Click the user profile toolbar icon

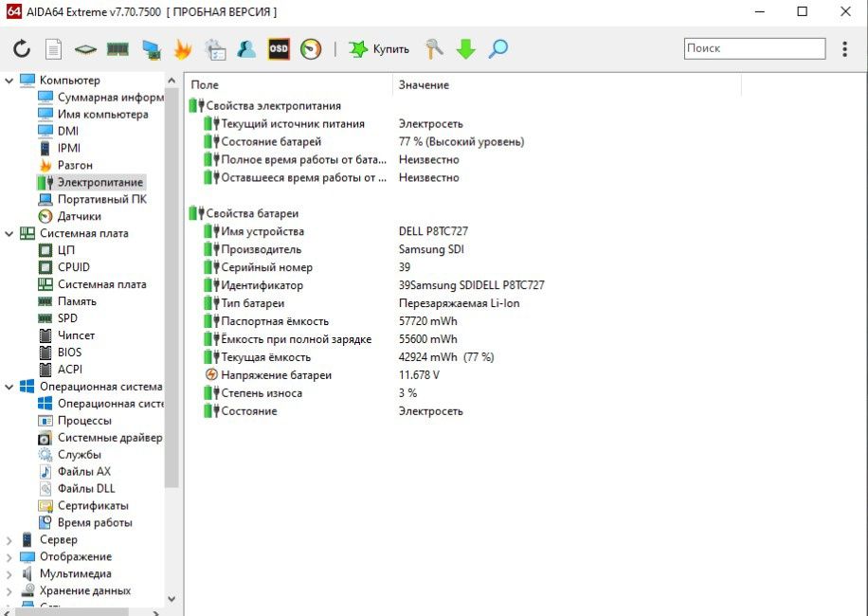(x=246, y=48)
